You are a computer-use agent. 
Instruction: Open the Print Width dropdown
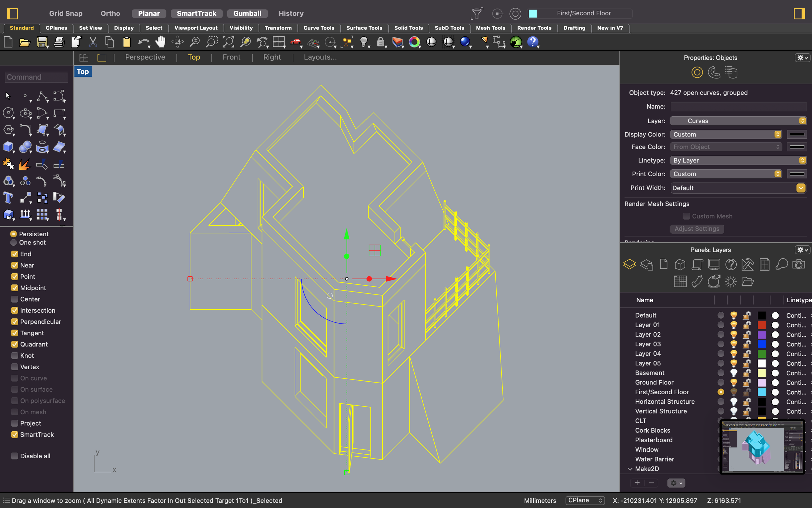pyautogui.click(x=738, y=188)
